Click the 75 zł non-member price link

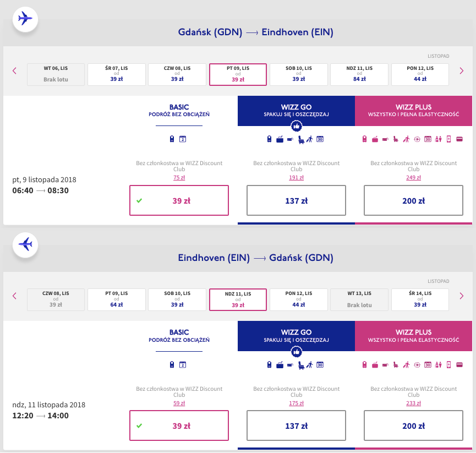click(179, 177)
